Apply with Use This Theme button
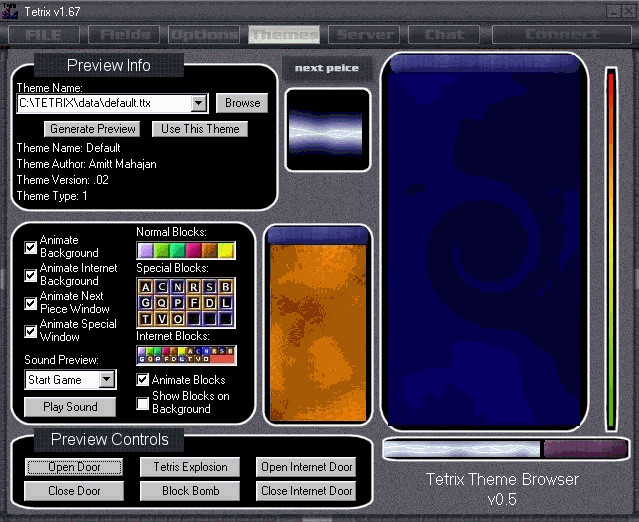 point(200,129)
